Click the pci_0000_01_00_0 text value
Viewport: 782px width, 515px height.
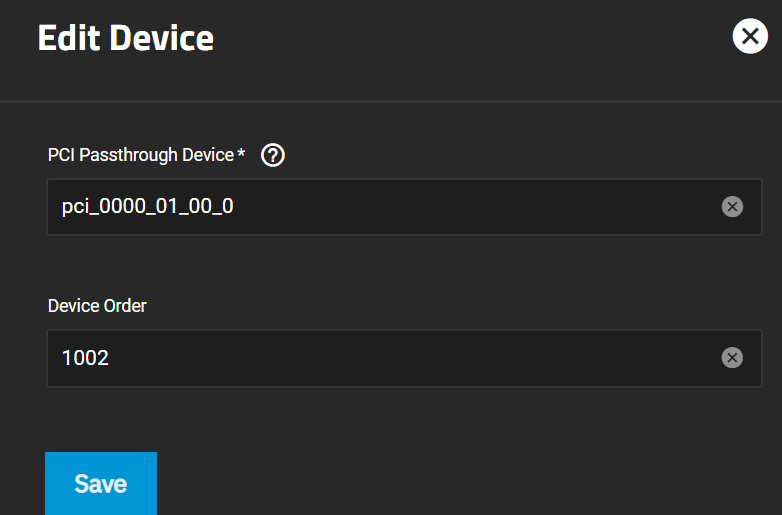click(x=148, y=206)
